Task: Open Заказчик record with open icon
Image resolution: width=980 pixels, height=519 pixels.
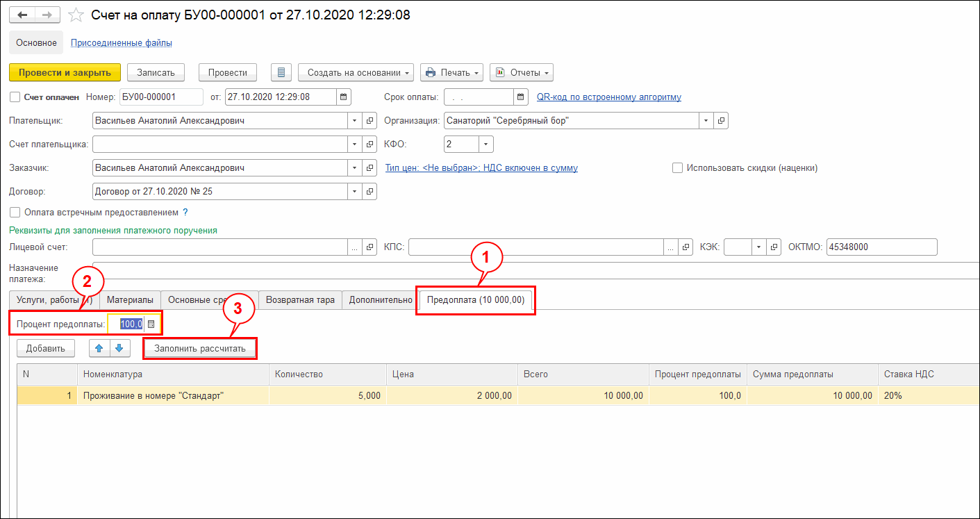Action: click(370, 168)
